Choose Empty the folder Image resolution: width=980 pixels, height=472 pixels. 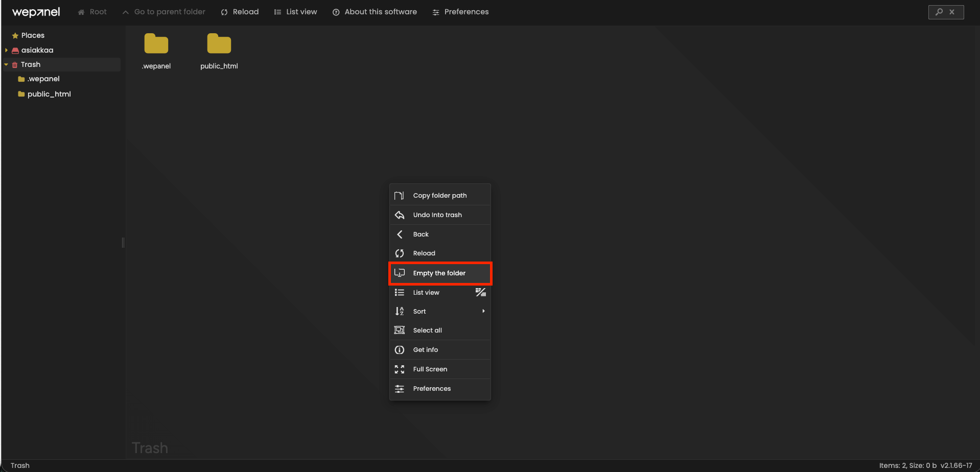(x=440, y=273)
